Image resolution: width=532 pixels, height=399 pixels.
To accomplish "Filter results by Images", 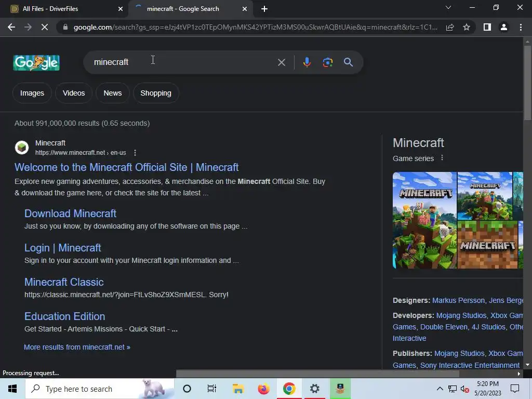I will pyautogui.click(x=32, y=93).
